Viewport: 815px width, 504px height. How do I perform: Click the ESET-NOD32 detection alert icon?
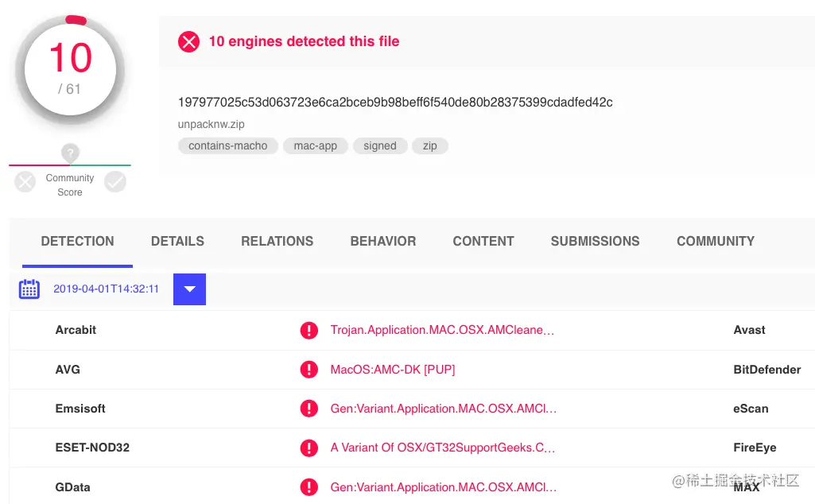click(309, 448)
